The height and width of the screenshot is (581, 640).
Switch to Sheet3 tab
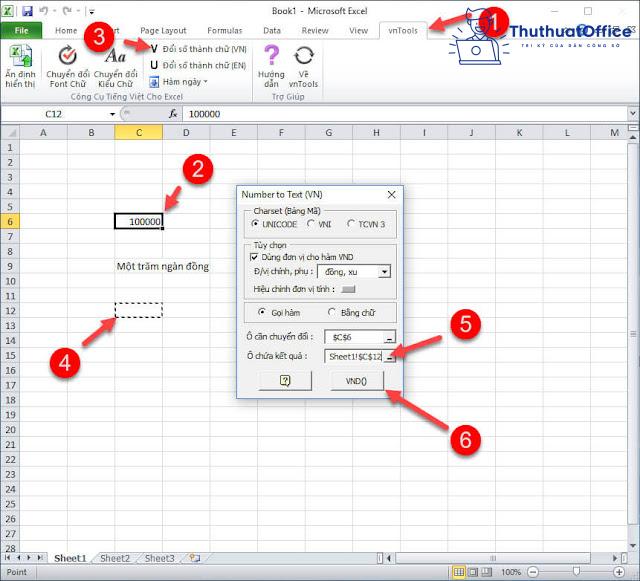click(160, 558)
